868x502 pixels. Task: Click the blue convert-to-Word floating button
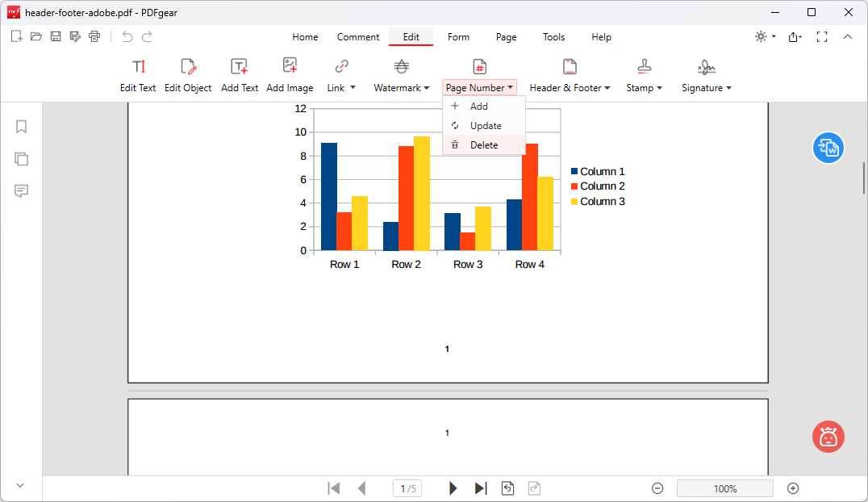[828, 148]
